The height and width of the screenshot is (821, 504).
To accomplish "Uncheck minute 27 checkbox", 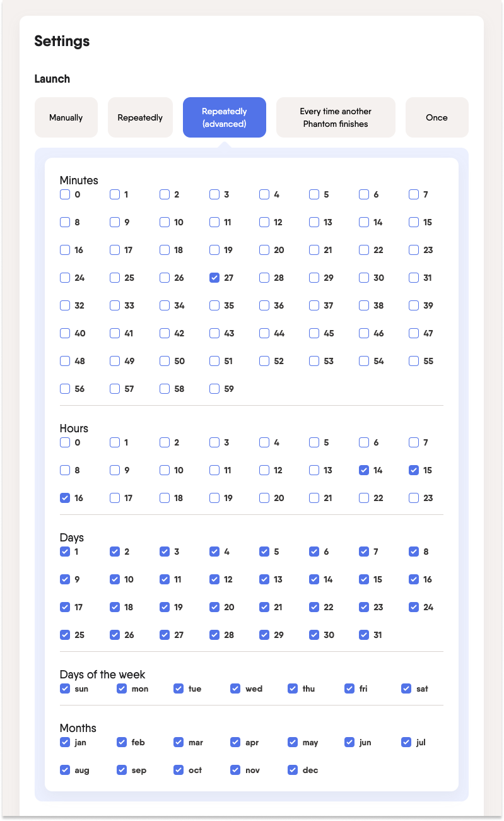I will point(214,278).
